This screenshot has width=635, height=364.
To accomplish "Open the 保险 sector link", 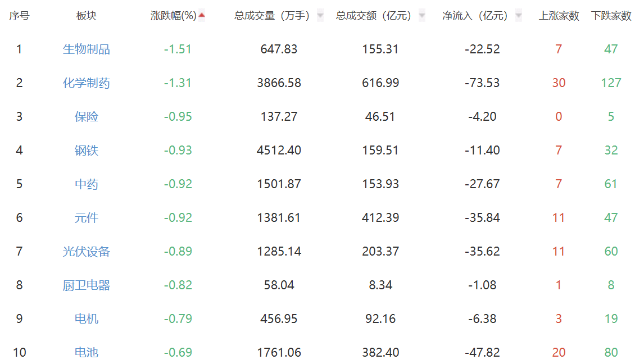I will coord(87,117).
